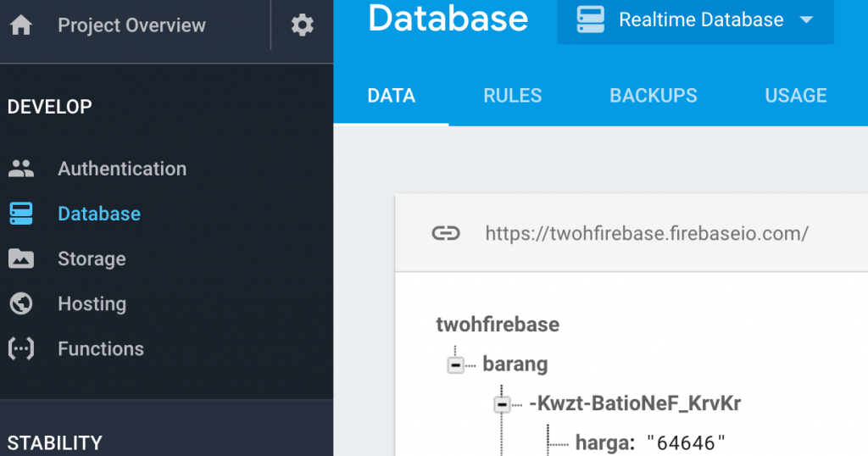This screenshot has height=456, width=868.
Task: Click the Hosting globe icon
Action: click(21, 303)
